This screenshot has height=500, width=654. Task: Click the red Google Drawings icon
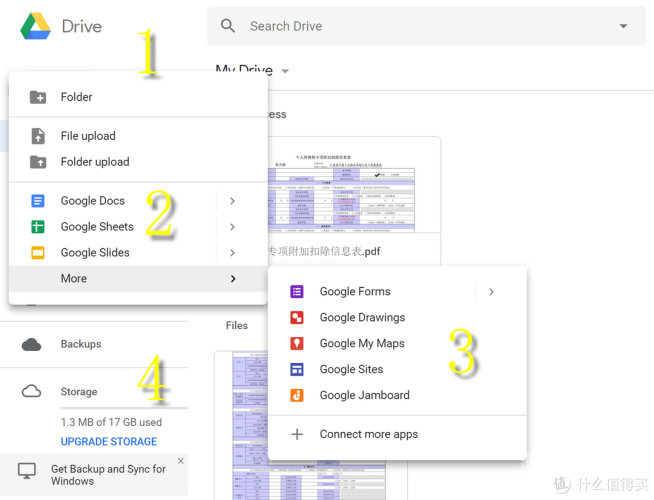[x=297, y=317]
